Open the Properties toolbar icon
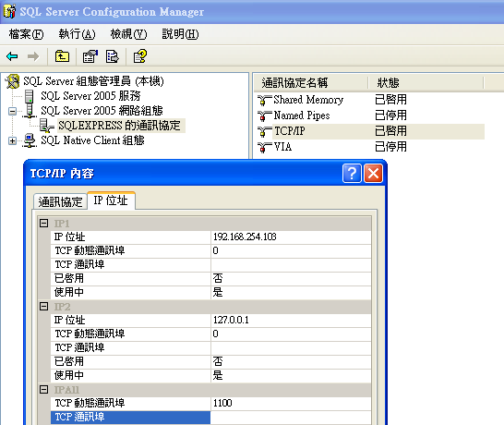This screenshot has height=425, width=504. (90, 56)
